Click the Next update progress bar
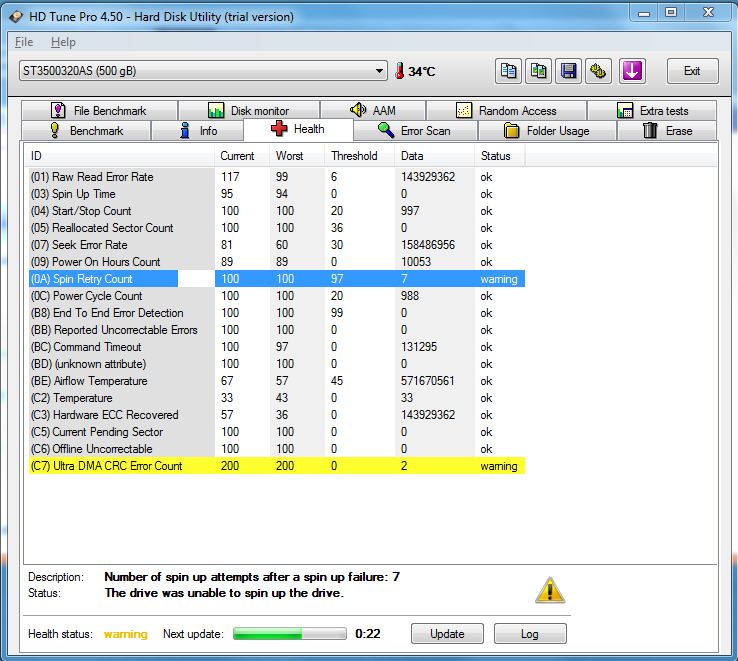The width and height of the screenshot is (738, 661). click(290, 634)
